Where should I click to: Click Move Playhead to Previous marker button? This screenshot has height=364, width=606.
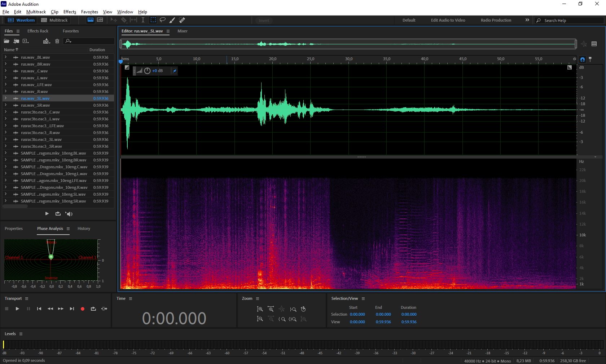39,309
